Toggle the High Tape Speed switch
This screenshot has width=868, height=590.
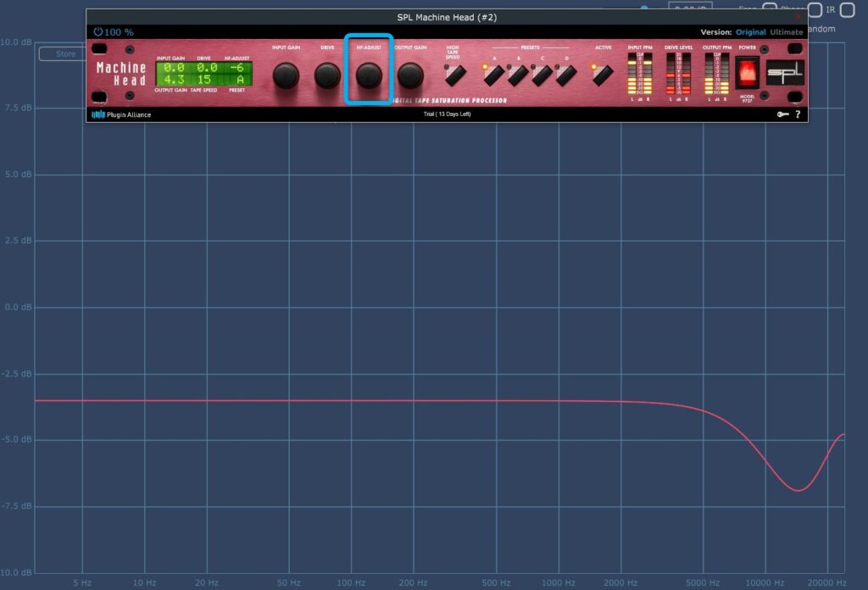click(x=453, y=75)
